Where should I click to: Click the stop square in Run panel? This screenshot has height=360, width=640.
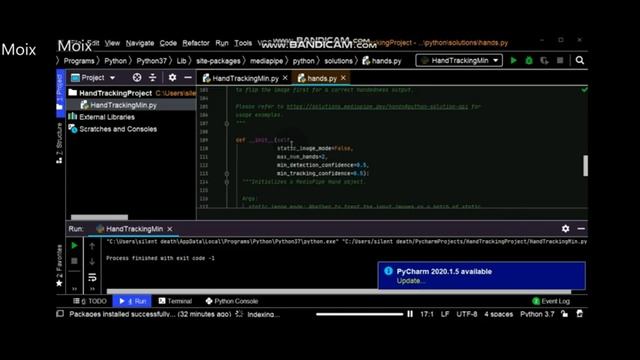[x=74, y=261]
